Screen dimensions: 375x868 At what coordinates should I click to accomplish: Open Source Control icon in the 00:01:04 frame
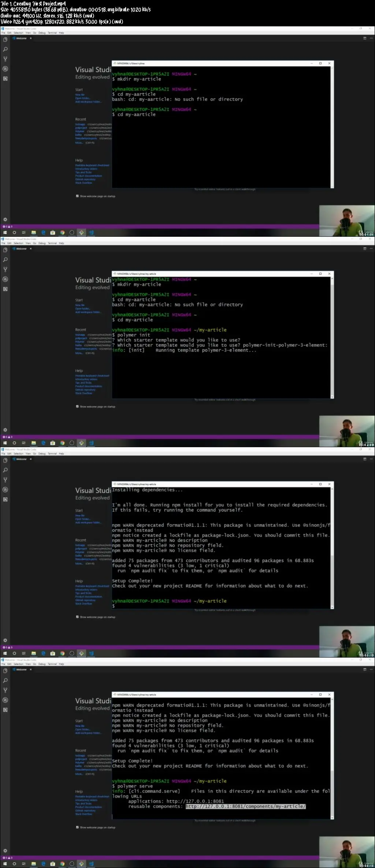tap(5, 59)
